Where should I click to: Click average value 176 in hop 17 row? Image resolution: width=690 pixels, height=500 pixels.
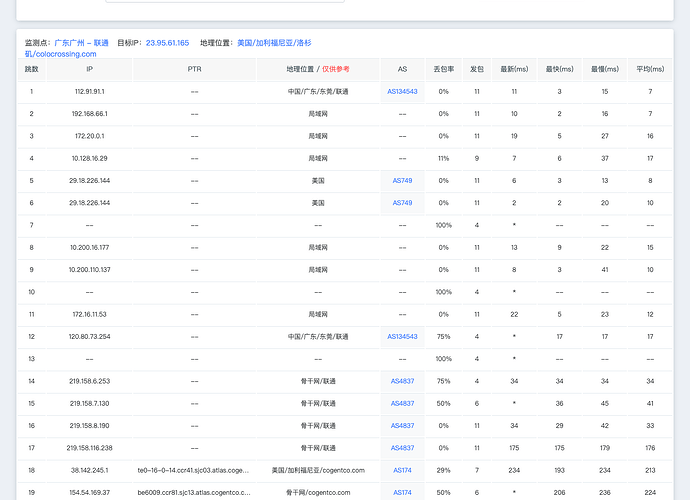pyautogui.click(x=650, y=448)
